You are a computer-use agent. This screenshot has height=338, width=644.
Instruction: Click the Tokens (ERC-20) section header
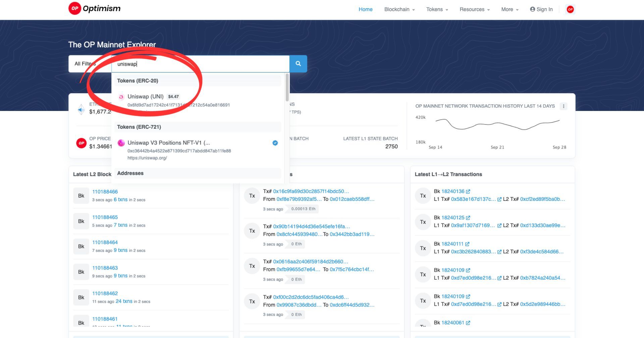[198, 81]
